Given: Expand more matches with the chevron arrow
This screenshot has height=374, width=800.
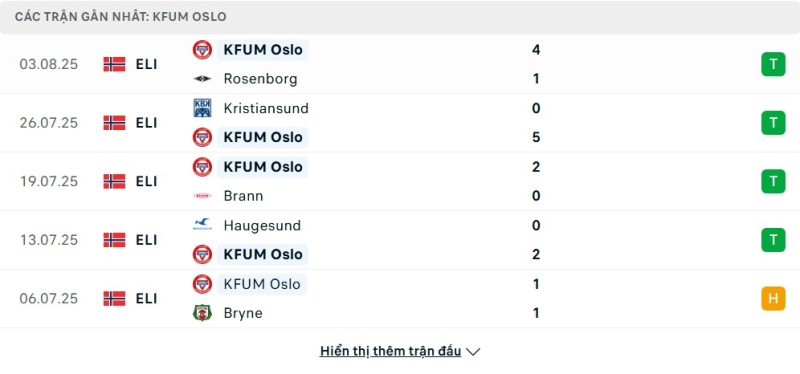Looking at the screenshot, I should [473, 352].
